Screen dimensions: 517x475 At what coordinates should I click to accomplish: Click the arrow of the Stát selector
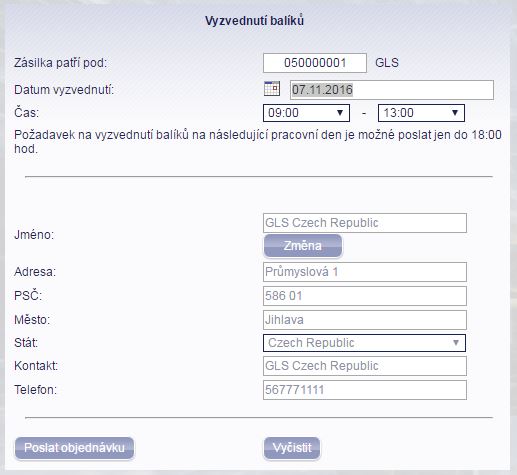tap(456, 343)
